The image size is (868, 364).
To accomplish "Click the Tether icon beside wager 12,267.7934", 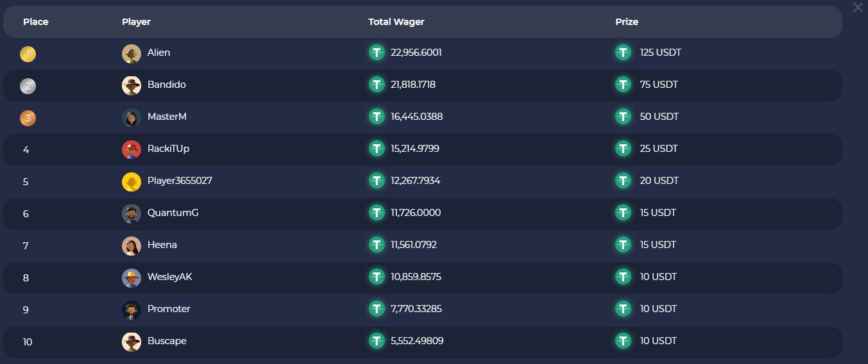I will click(377, 181).
